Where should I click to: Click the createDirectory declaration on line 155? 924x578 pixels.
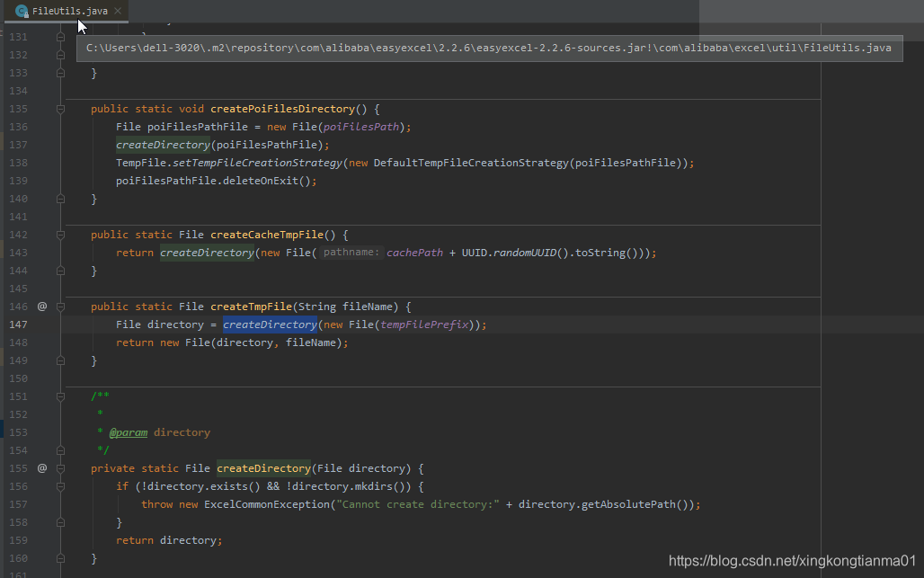[x=262, y=467]
